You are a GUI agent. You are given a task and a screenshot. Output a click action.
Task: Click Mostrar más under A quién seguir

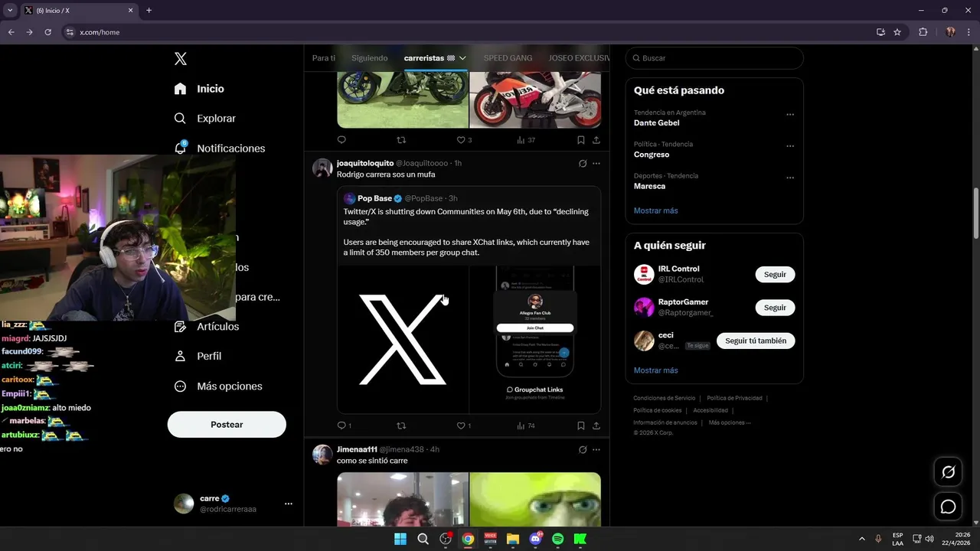(x=656, y=370)
